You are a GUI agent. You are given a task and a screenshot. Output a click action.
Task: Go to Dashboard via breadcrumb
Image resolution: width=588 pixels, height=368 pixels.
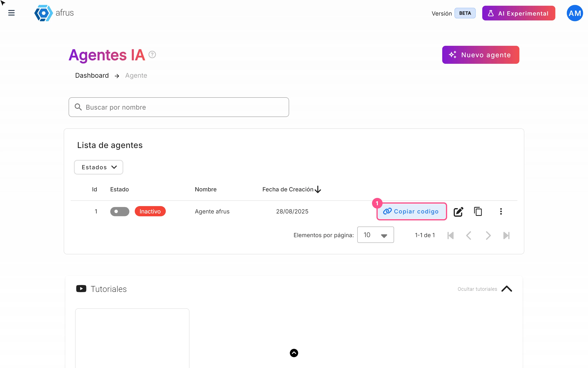coord(92,75)
